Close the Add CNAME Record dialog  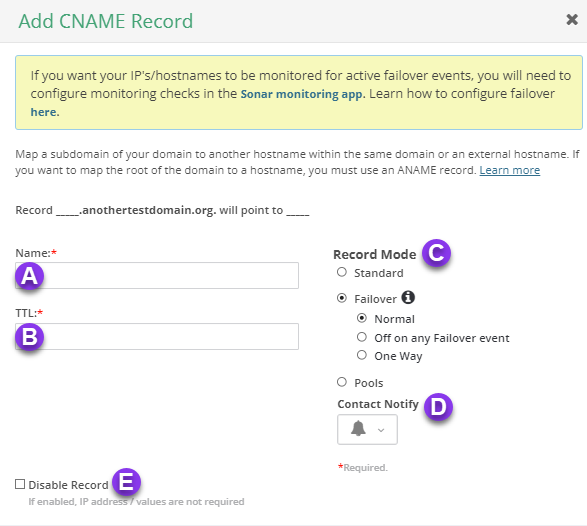click(572, 19)
